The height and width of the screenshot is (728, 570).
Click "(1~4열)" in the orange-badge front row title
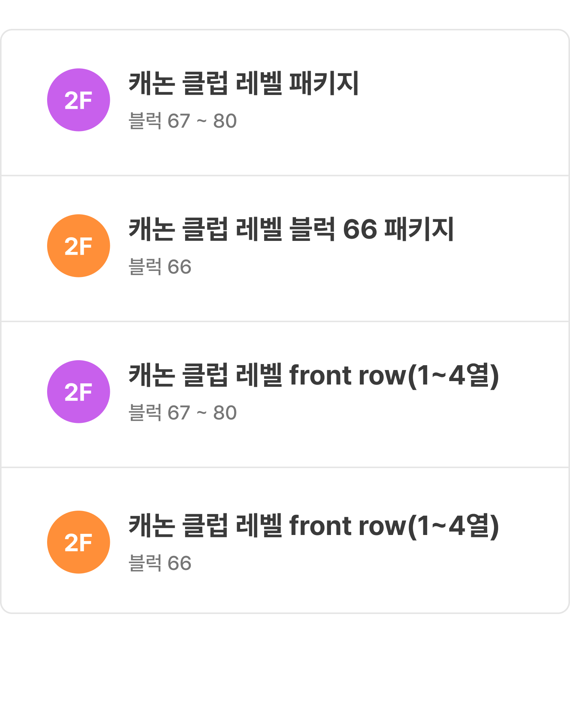453,526
